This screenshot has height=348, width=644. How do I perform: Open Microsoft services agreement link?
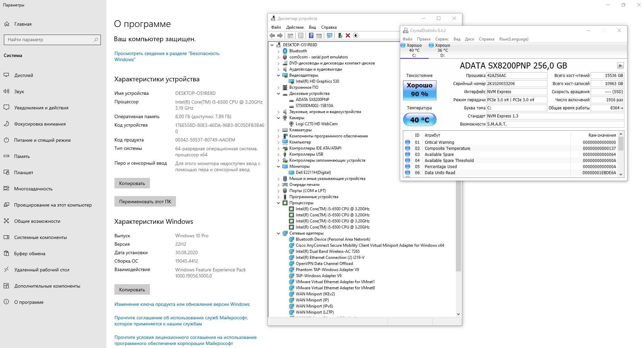coord(181,321)
